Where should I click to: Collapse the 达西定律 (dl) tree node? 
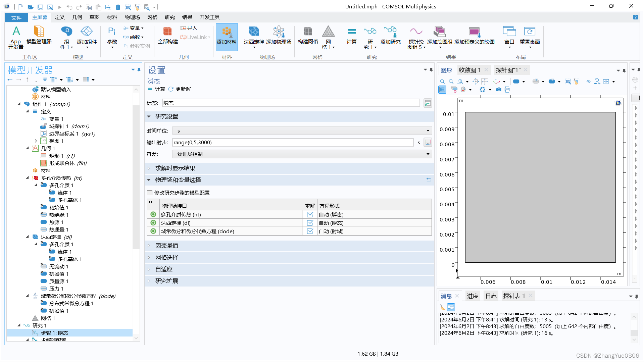coord(28,237)
